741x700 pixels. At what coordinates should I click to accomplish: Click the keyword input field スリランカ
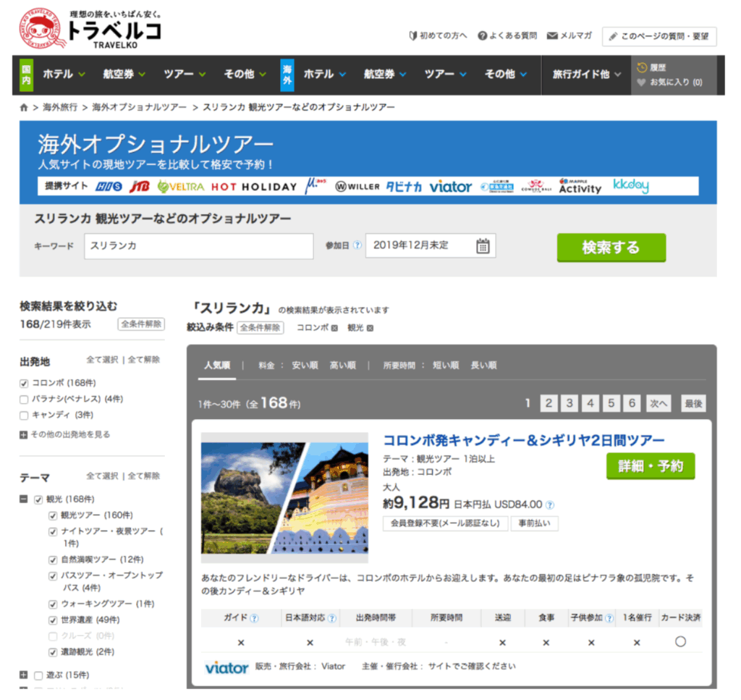199,246
